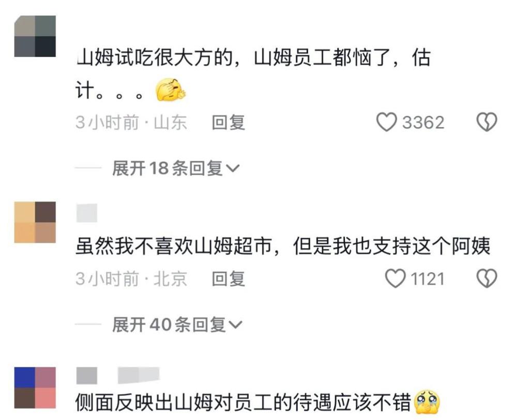Open the second commenter's orange-brown avatar
The height and width of the screenshot is (420, 513).
(35, 222)
